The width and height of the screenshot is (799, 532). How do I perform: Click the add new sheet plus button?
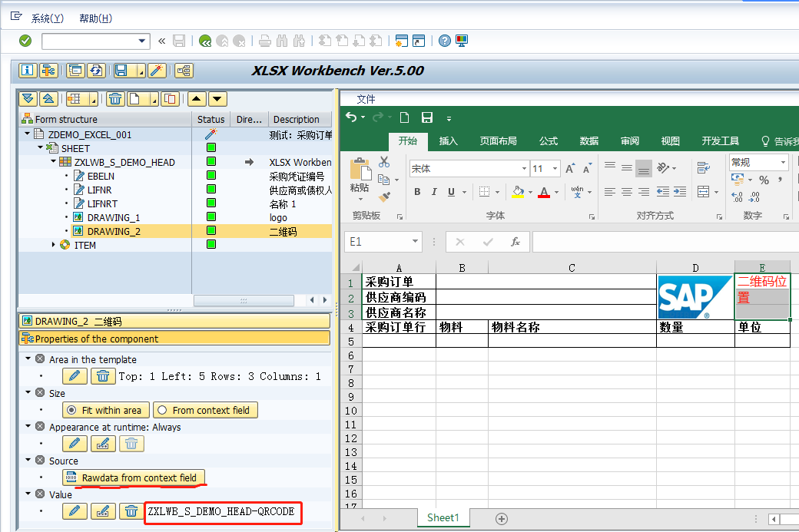(502, 519)
